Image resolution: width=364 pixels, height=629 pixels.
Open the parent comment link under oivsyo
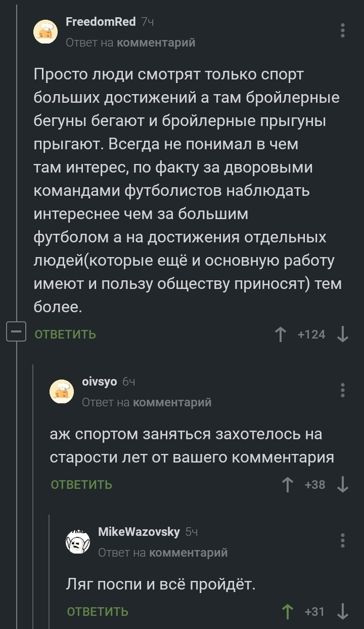(x=174, y=402)
